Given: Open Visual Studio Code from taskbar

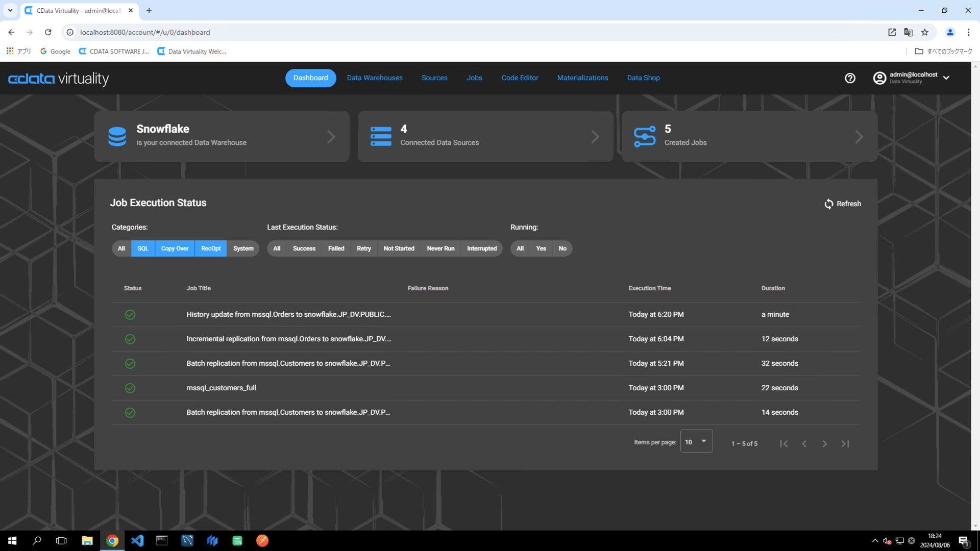Looking at the screenshot, I should tap(137, 541).
